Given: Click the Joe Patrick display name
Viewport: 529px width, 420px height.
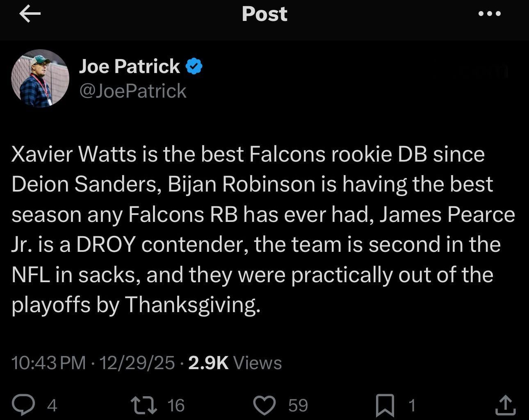Looking at the screenshot, I should point(129,66).
